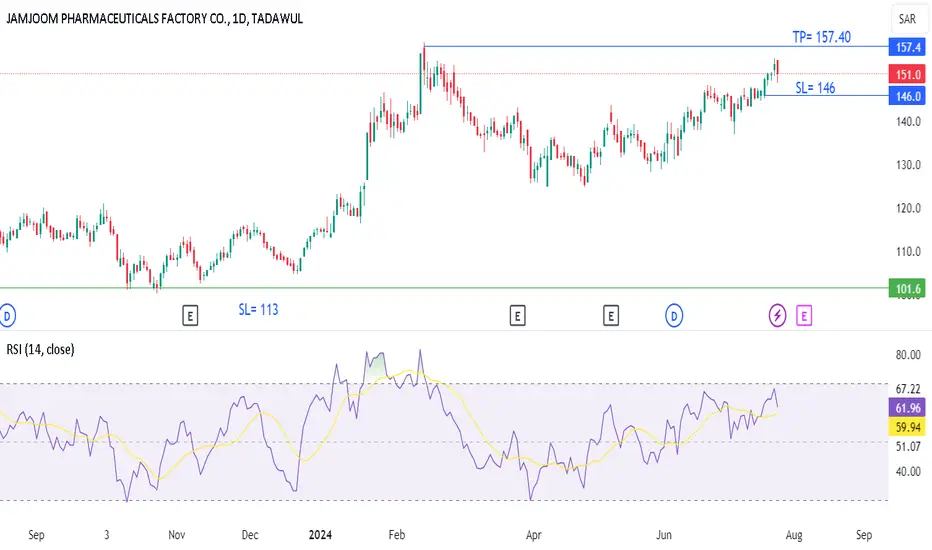The width and height of the screenshot is (932, 550).
Task: Click the Aug time axis label
Action: pos(794,535)
